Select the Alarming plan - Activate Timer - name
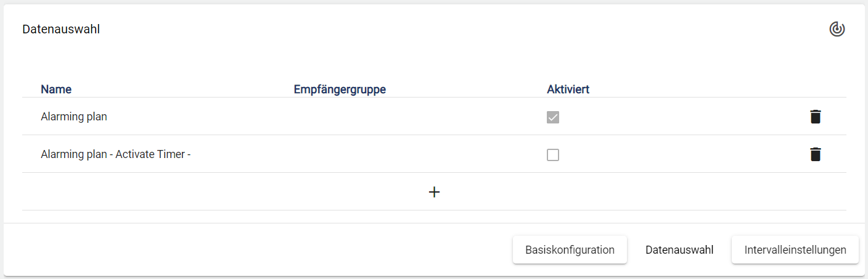The image size is (868, 279). point(115,154)
